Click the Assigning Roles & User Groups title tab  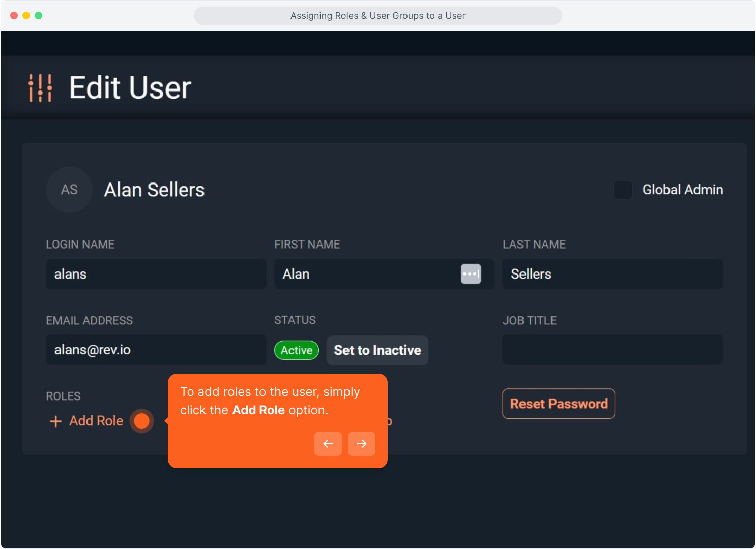(377, 16)
